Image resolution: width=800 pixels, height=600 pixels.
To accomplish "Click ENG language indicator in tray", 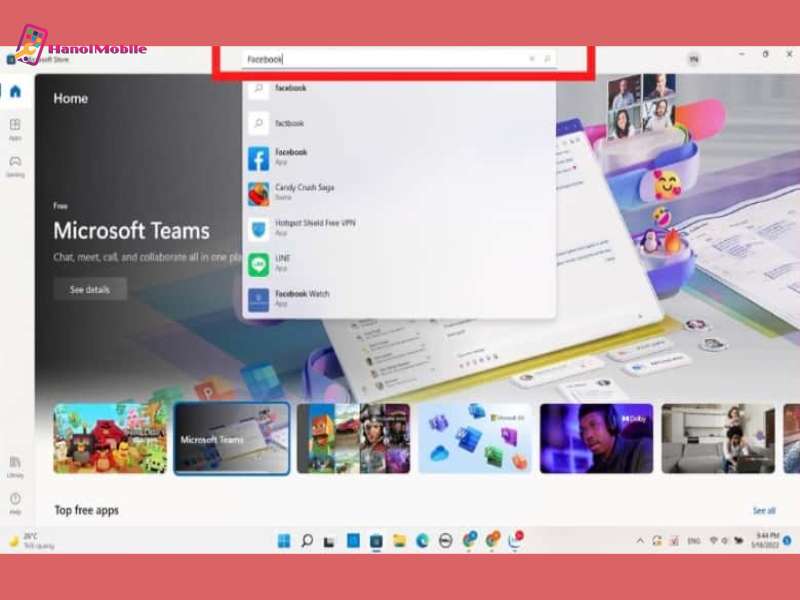I will click(x=694, y=541).
